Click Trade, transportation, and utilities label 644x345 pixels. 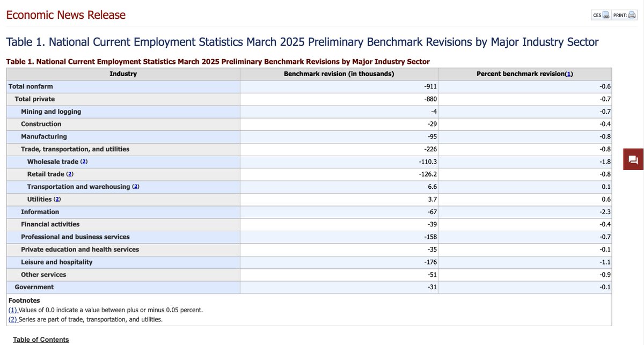pyautogui.click(x=75, y=149)
